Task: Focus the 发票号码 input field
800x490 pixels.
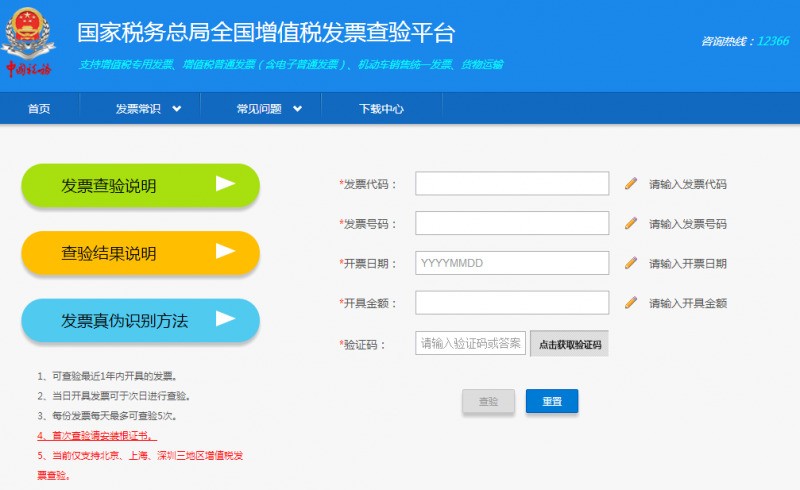Action: [512, 223]
